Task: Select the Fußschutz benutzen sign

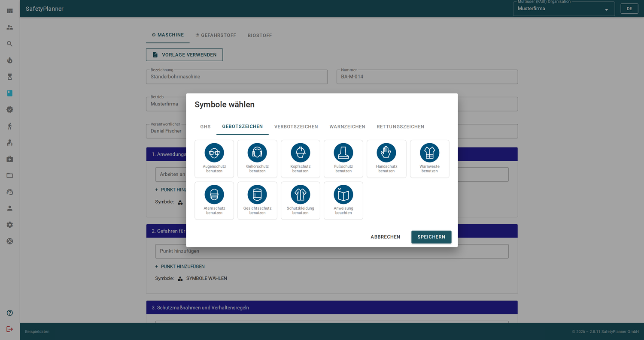Action: 343,159
